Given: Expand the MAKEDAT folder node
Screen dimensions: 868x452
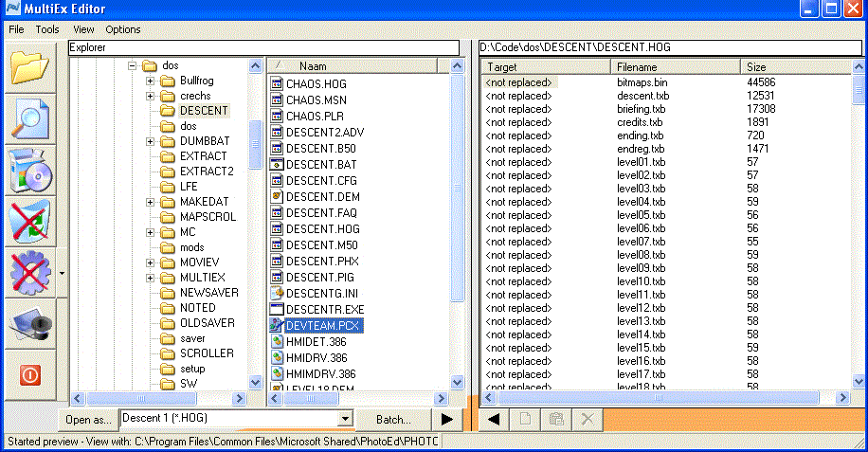Looking at the screenshot, I should [x=150, y=202].
